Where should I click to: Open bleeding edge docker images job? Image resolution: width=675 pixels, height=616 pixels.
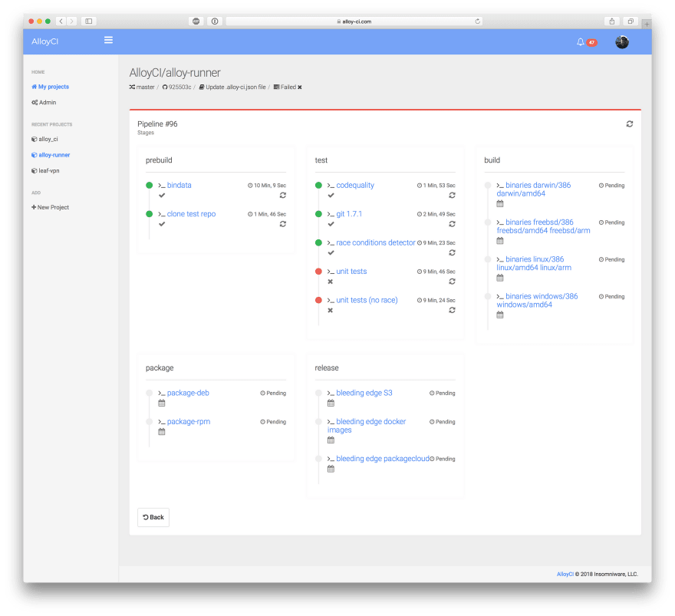(367, 426)
